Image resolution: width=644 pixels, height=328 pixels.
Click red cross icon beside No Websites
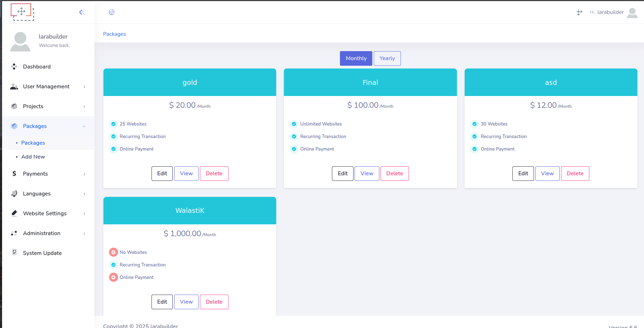(x=113, y=252)
